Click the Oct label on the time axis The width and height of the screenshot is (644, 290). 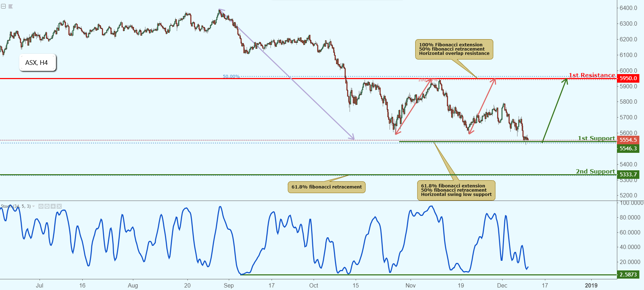click(314, 285)
